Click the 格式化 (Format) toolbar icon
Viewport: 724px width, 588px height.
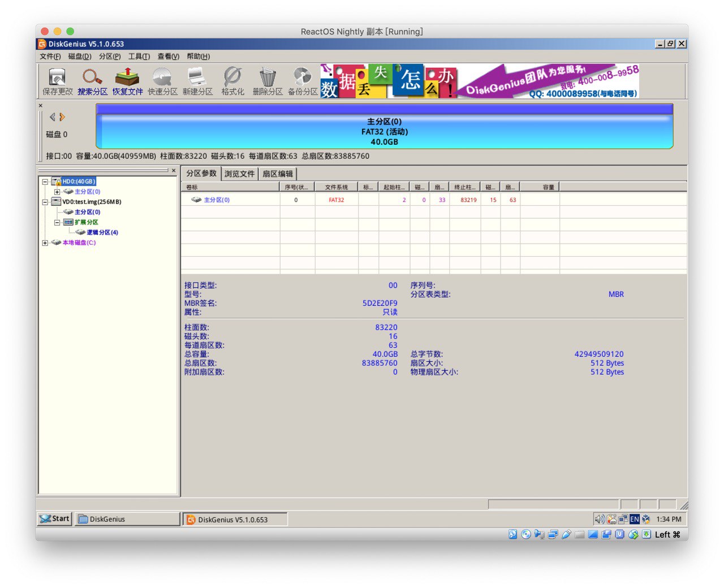(x=232, y=81)
